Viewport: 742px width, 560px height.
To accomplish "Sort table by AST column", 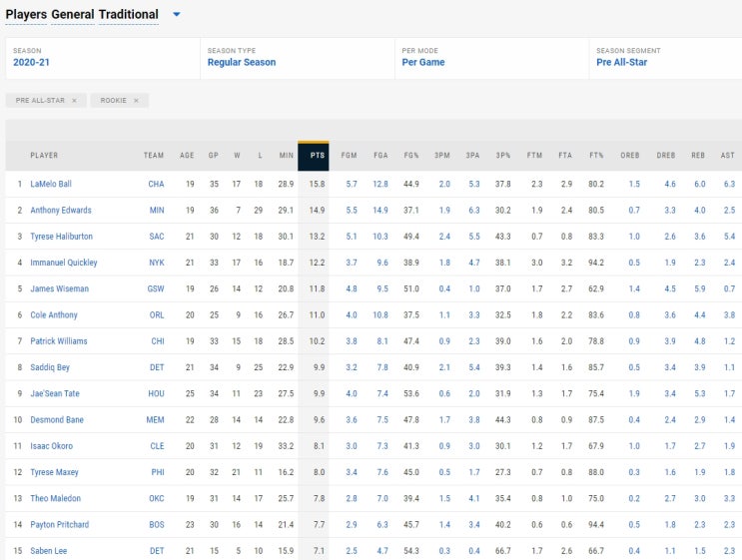I will 728,156.
